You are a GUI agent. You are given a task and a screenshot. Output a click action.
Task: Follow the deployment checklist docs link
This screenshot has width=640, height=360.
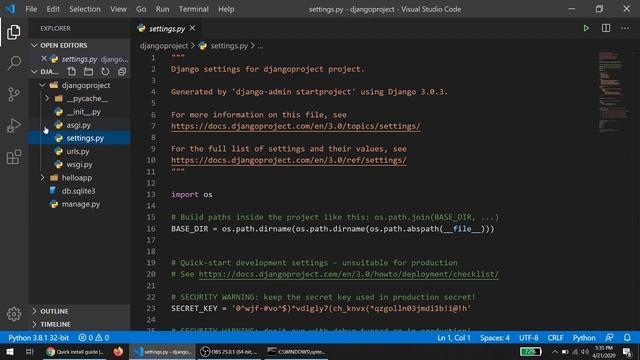[349, 274]
